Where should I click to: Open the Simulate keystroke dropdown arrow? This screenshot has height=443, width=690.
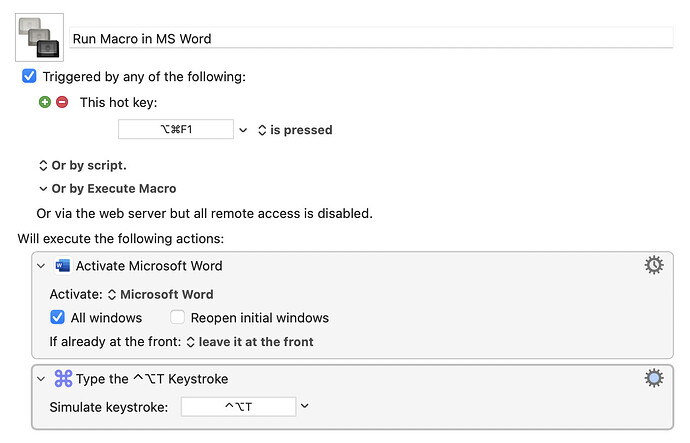pos(305,406)
